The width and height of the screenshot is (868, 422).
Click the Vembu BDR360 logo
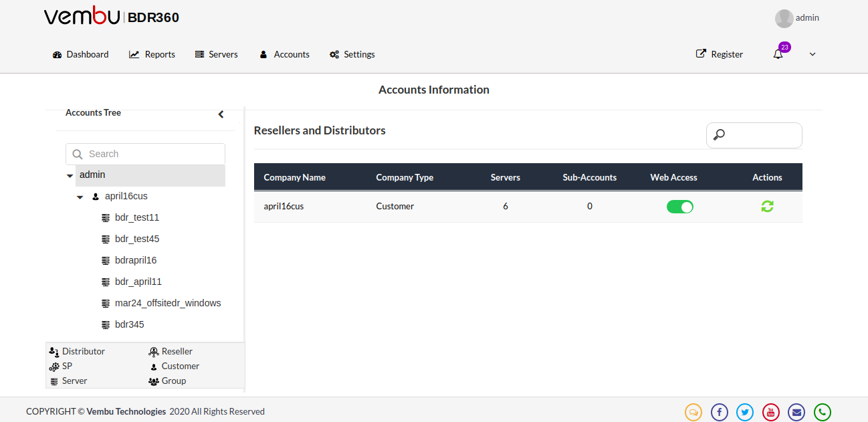point(112,17)
